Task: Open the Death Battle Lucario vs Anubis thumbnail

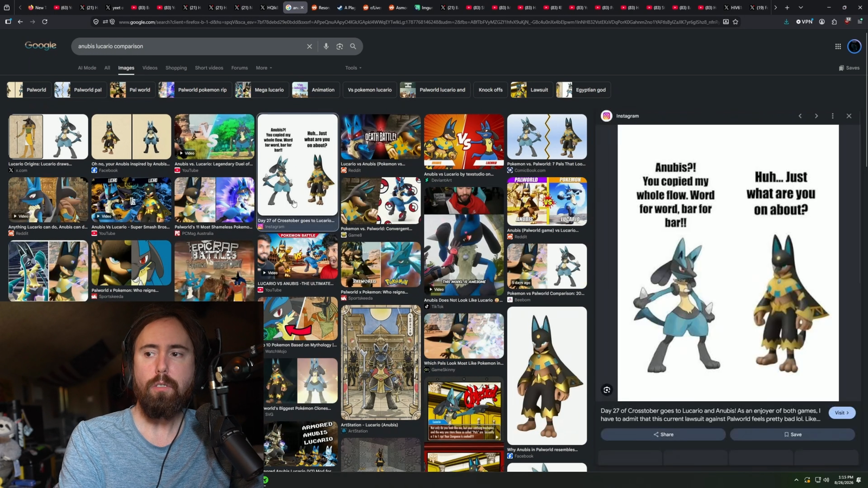Action: [381, 137]
